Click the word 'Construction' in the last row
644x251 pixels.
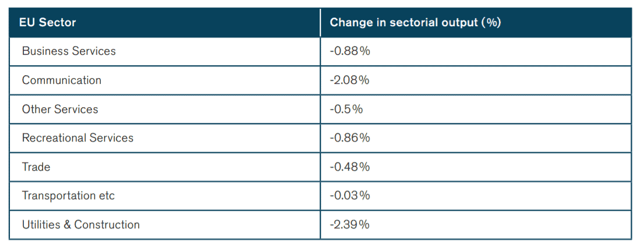click(107, 225)
